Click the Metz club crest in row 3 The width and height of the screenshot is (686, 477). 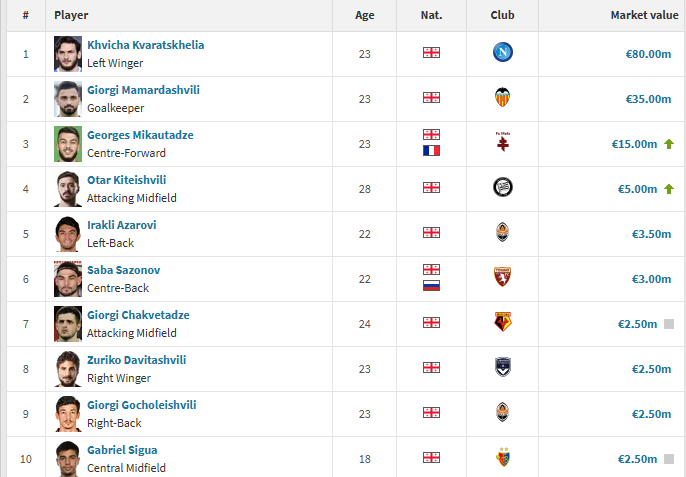pyautogui.click(x=502, y=143)
